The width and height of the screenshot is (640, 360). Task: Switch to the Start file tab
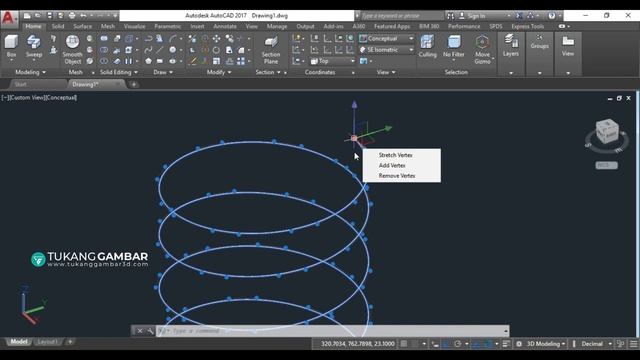(20, 84)
